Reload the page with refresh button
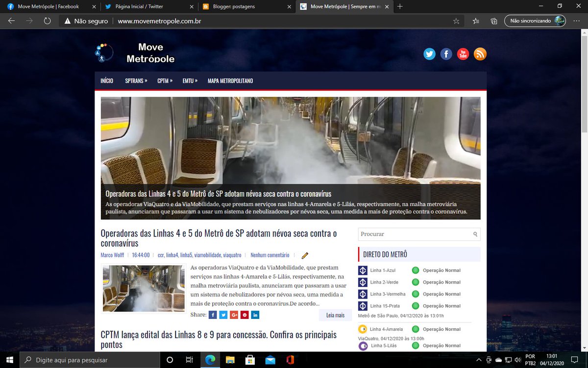This screenshot has width=588, height=368. click(x=47, y=21)
